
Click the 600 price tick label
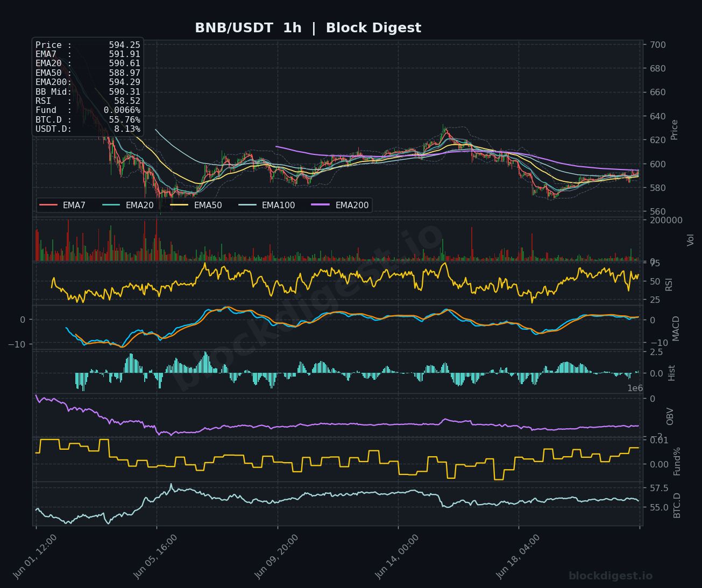tap(658, 164)
